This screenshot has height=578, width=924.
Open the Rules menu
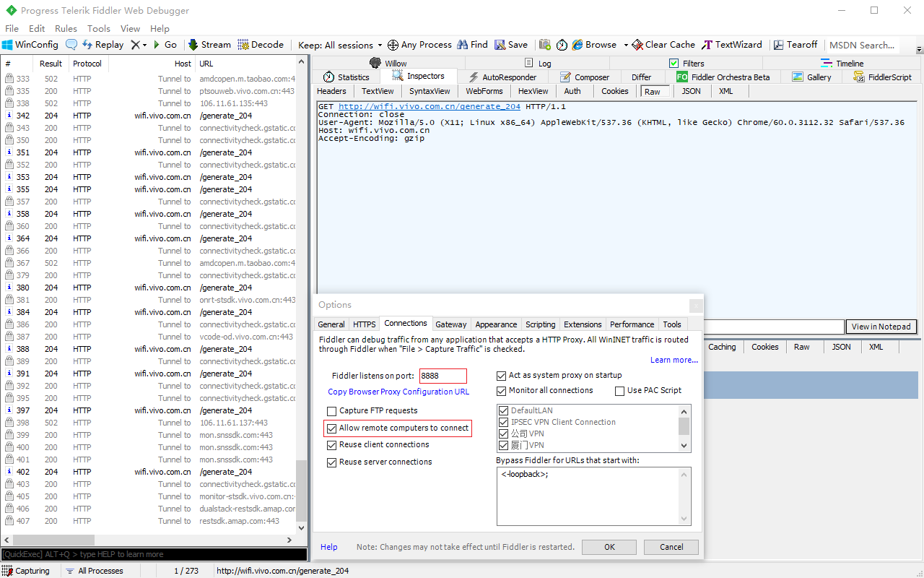click(66, 29)
